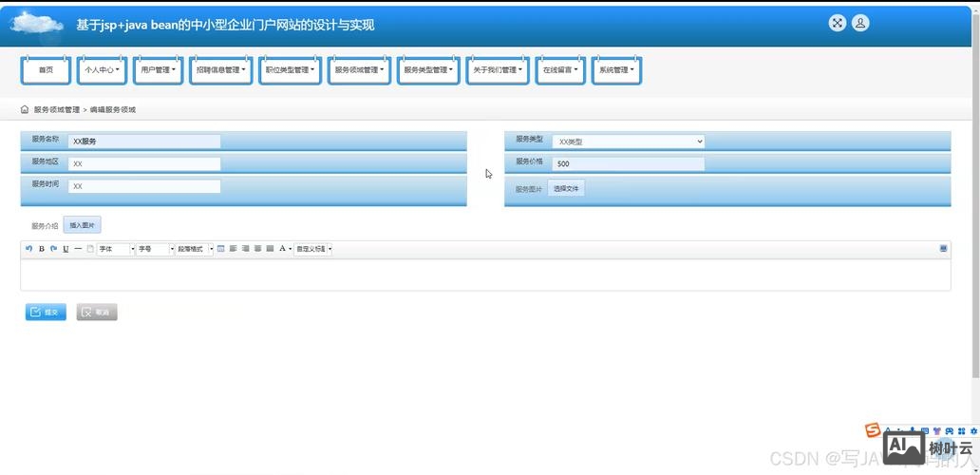Click the fullscreen arrows icon in header
Screen dimensions: 980x475
[x=837, y=24]
